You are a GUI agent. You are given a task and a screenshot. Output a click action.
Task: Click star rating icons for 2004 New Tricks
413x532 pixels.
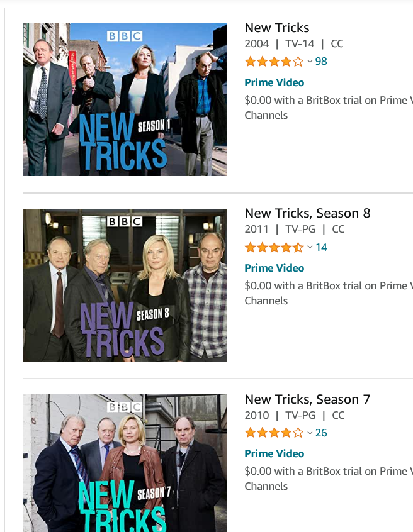coord(274,62)
